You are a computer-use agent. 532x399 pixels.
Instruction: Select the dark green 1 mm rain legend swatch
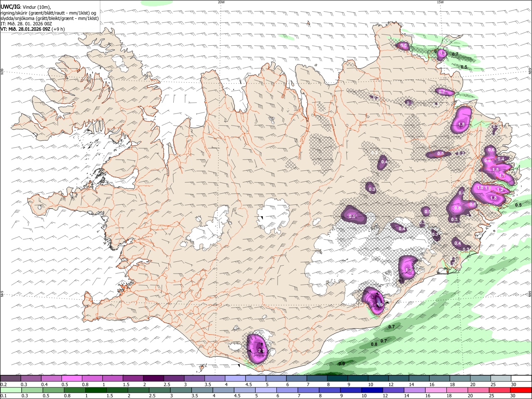[x=96, y=390]
